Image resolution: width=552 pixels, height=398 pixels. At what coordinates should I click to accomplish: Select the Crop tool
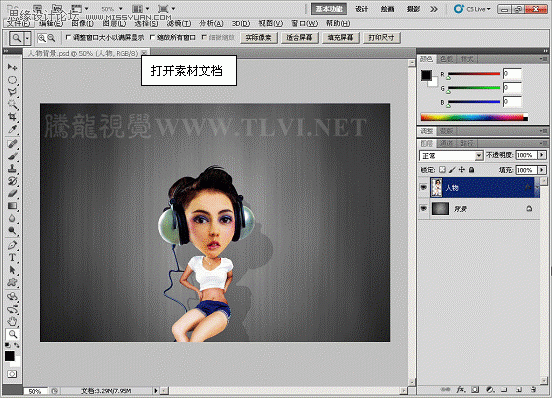pyautogui.click(x=12, y=117)
